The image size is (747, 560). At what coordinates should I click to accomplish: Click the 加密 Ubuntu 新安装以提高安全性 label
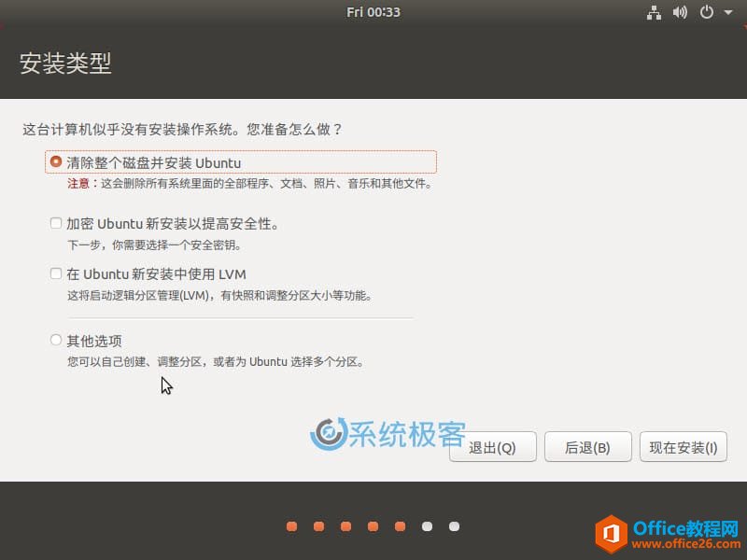[173, 224]
